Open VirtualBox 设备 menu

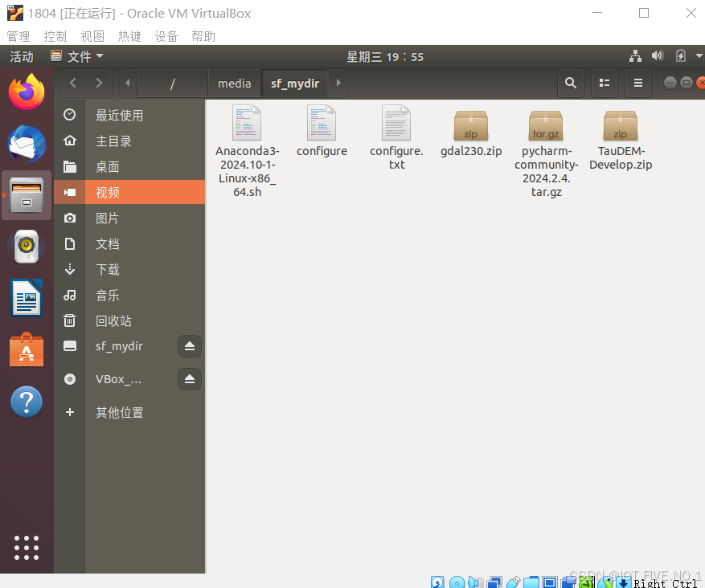tap(166, 36)
